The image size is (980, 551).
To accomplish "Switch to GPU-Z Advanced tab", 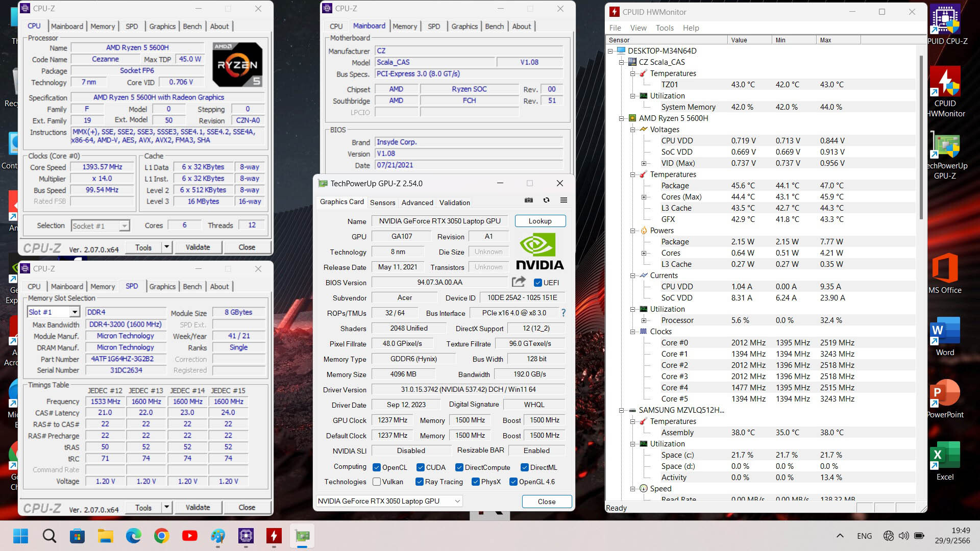I will [418, 203].
